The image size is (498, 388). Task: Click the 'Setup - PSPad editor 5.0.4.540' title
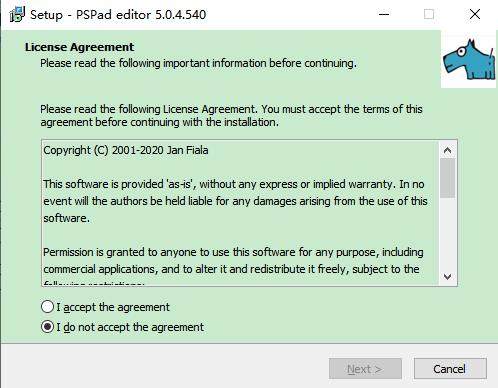click(x=118, y=15)
